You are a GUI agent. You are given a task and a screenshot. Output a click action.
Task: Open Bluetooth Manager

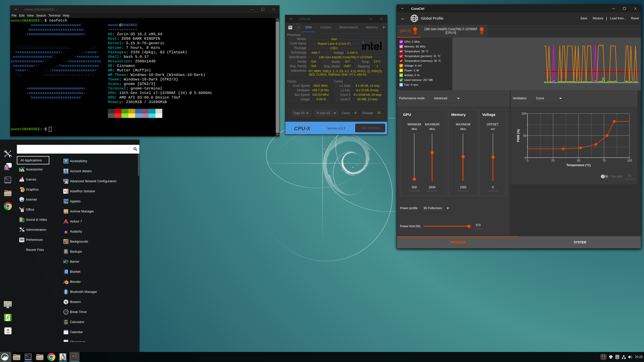point(80,292)
